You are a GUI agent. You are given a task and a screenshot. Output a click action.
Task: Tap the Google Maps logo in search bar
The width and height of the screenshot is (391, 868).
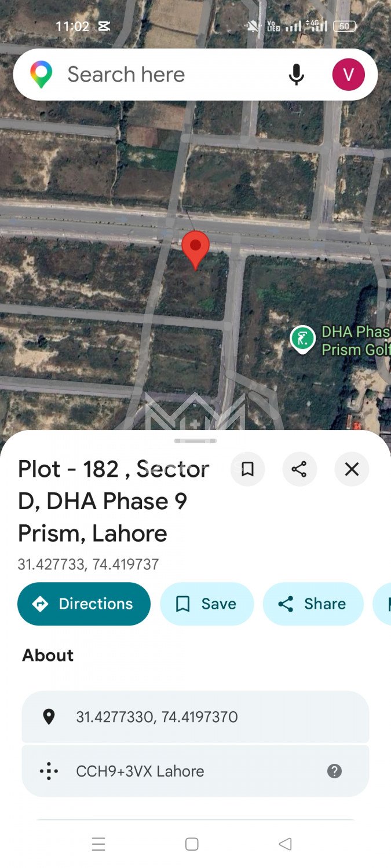coord(41,75)
